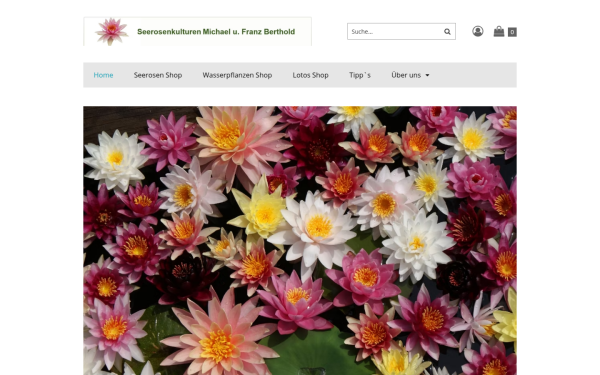
Task: Click the Seerosenkulturen Michael u. Franz Berthold banner
Action: pyautogui.click(x=197, y=31)
